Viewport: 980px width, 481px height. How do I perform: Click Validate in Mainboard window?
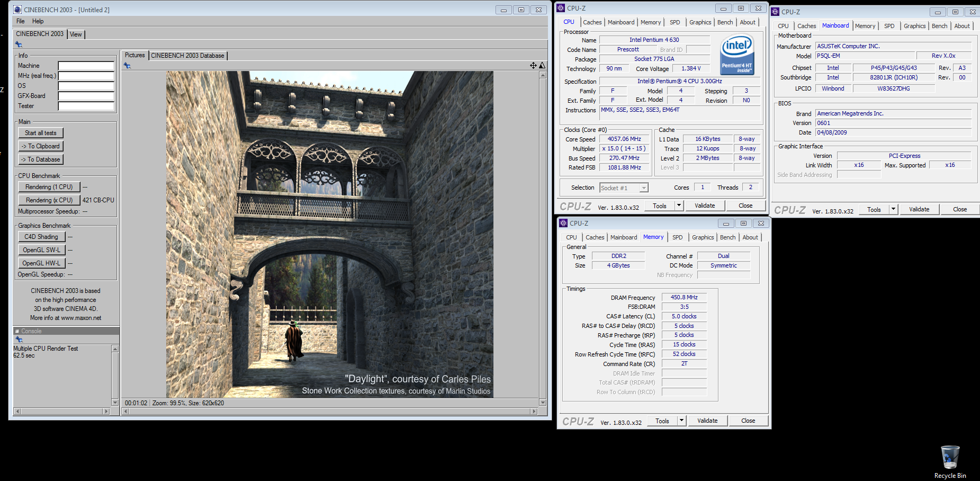[x=919, y=209]
